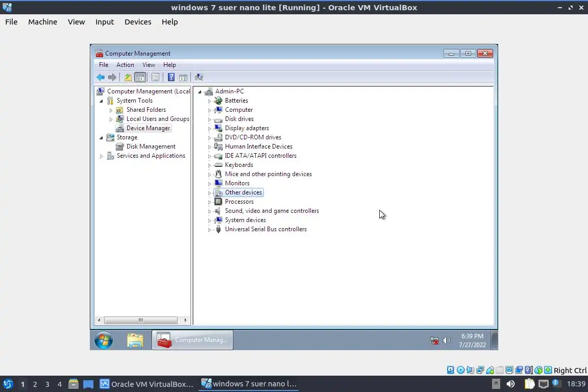Collapse the System Tools tree node
Viewport: 588px width, 392px height.
click(101, 101)
